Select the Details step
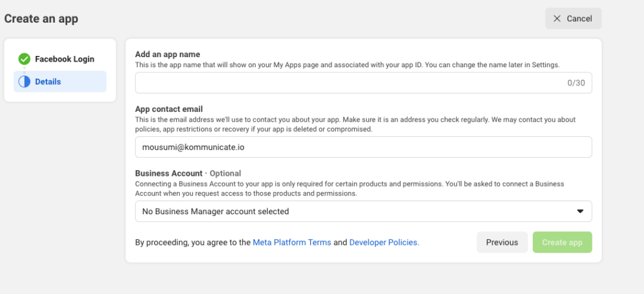The image size is (644, 294). [x=60, y=82]
